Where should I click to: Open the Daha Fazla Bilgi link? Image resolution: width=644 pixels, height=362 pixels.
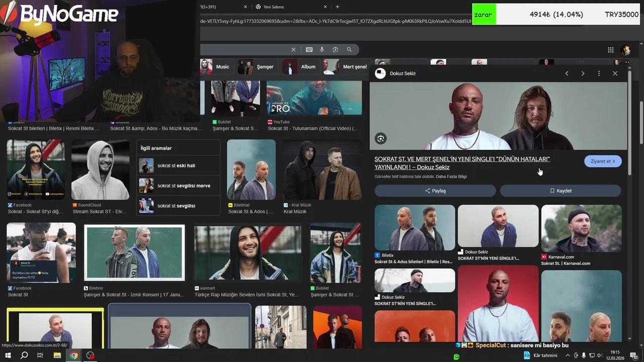451,177
